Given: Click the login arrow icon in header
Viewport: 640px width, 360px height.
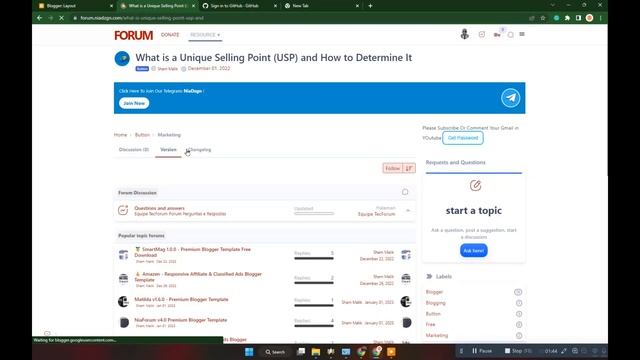Looking at the screenshot, I should tap(482, 35).
